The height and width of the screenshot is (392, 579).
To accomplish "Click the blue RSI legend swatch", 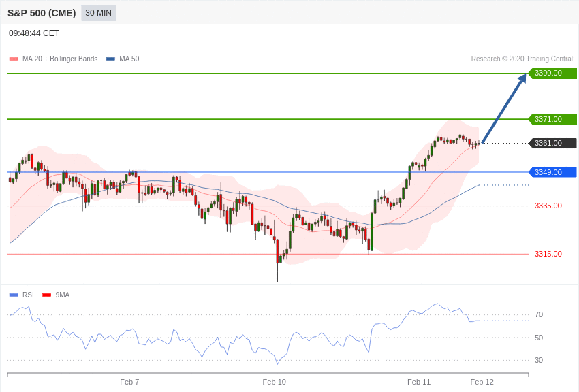I will 14,295.
